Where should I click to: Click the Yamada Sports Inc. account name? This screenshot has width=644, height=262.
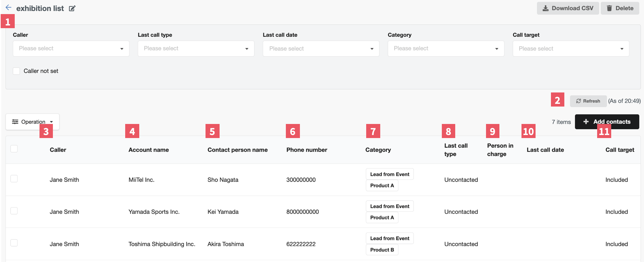coord(154,212)
